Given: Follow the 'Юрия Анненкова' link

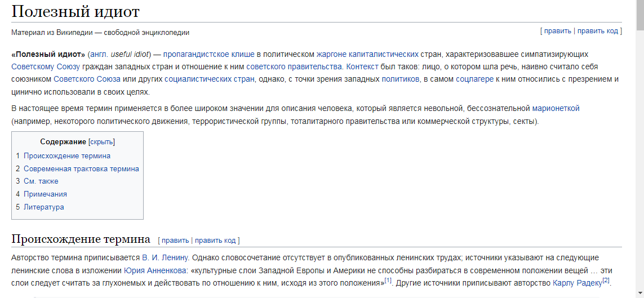Looking at the screenshot, I should click(x=155, y=270).
